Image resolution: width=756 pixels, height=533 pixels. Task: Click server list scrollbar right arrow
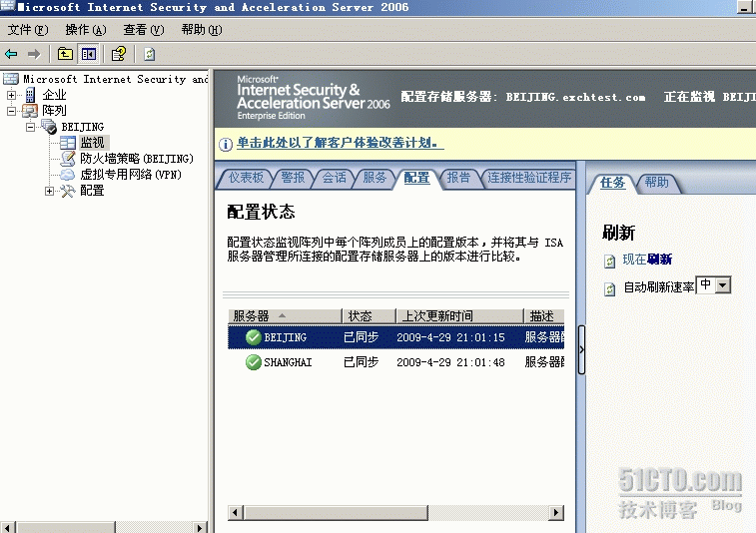[x=556, y=513]
